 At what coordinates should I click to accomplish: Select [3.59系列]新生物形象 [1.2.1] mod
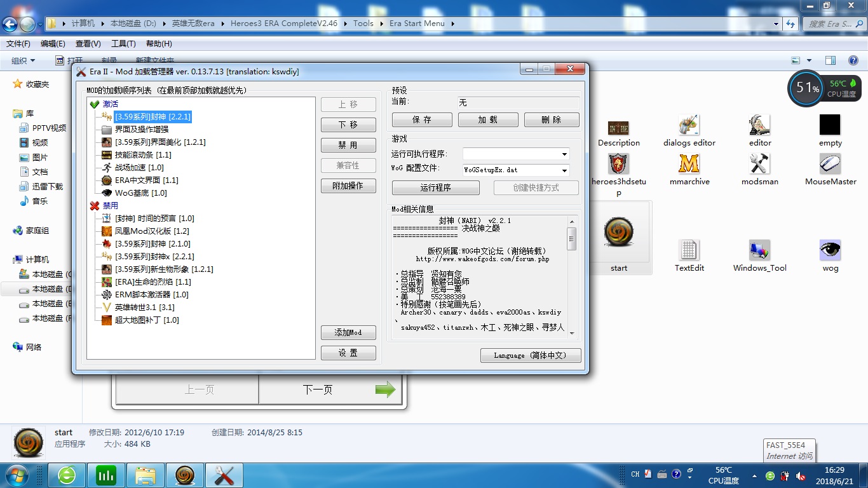tap(164, 269)
